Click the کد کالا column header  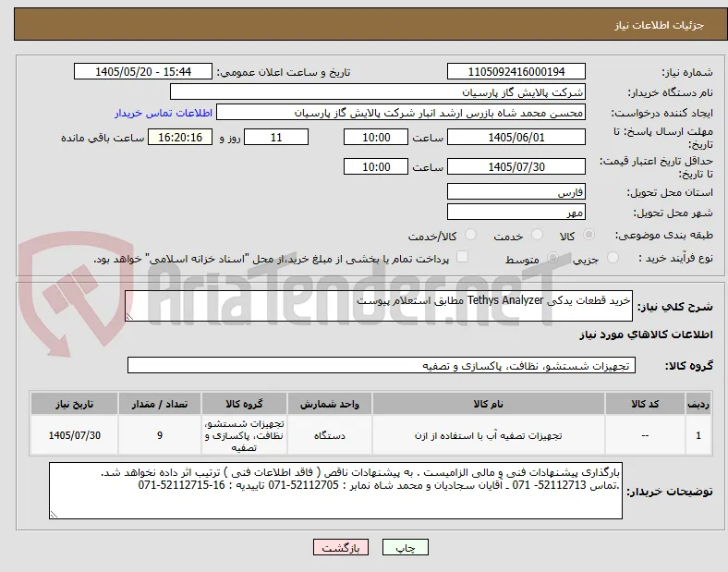(x=645, y=404)
